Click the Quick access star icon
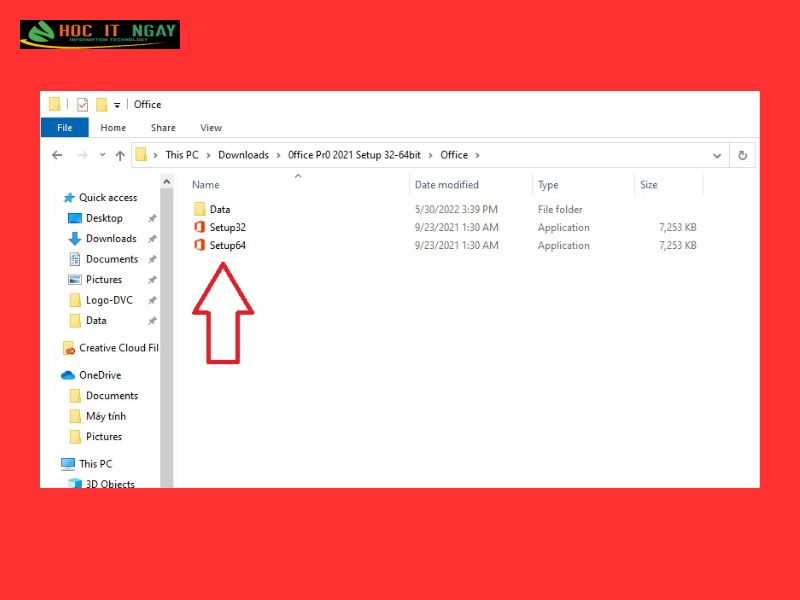Screen dimensions: 800x600 coord(69,197)
